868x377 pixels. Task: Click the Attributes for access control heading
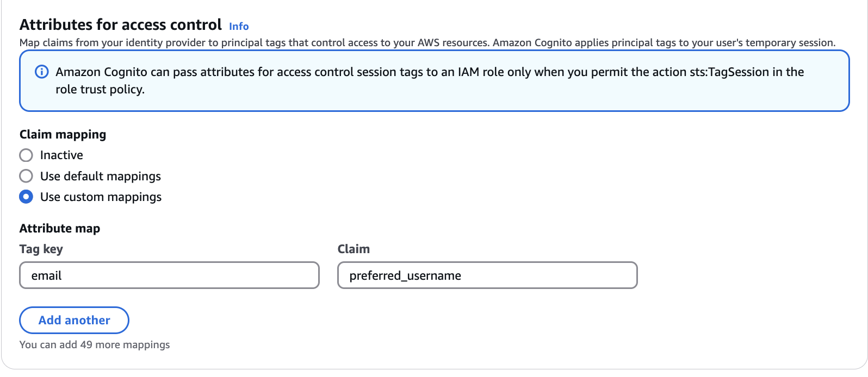121,25
